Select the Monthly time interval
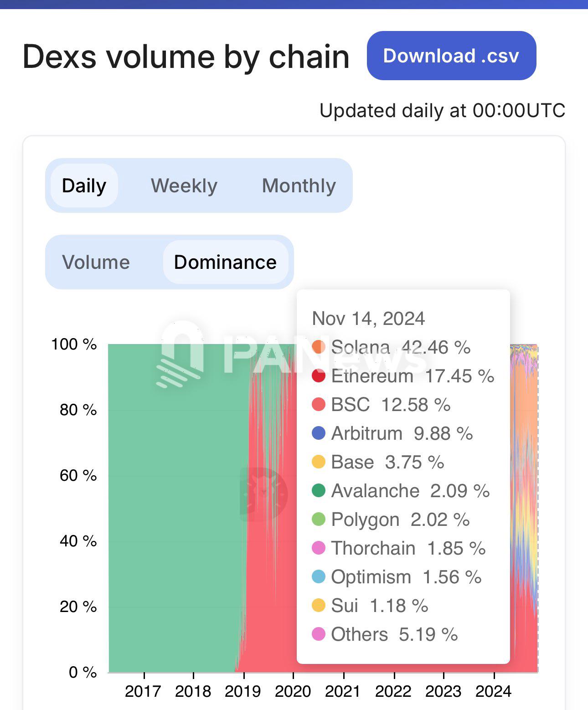Screen dimensions: 588x710 299,185
